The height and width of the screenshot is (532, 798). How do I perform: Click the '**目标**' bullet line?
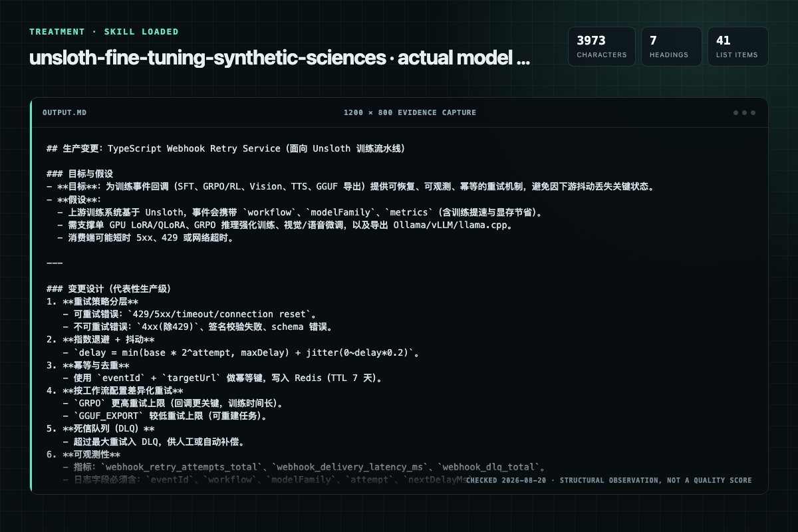tap(350, 187)
